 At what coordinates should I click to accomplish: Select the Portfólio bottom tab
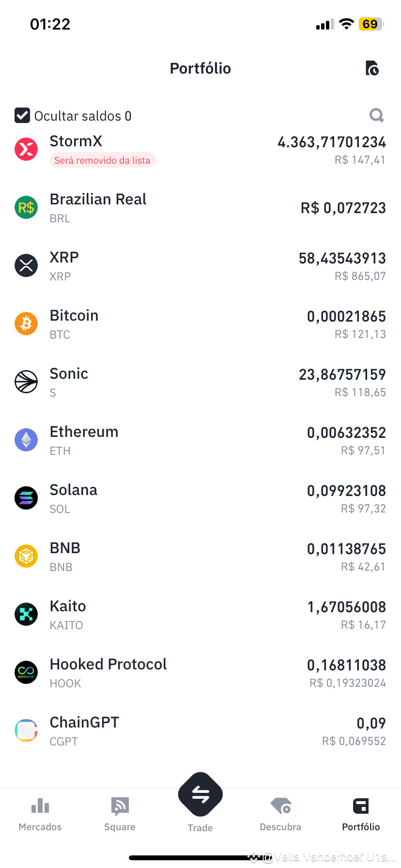pos(361,815)
